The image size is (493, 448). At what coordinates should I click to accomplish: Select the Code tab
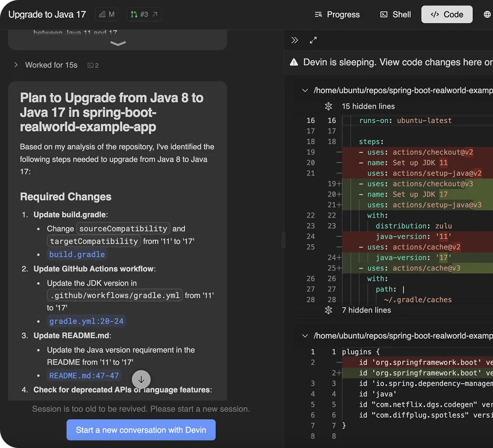tap(447, 14)
